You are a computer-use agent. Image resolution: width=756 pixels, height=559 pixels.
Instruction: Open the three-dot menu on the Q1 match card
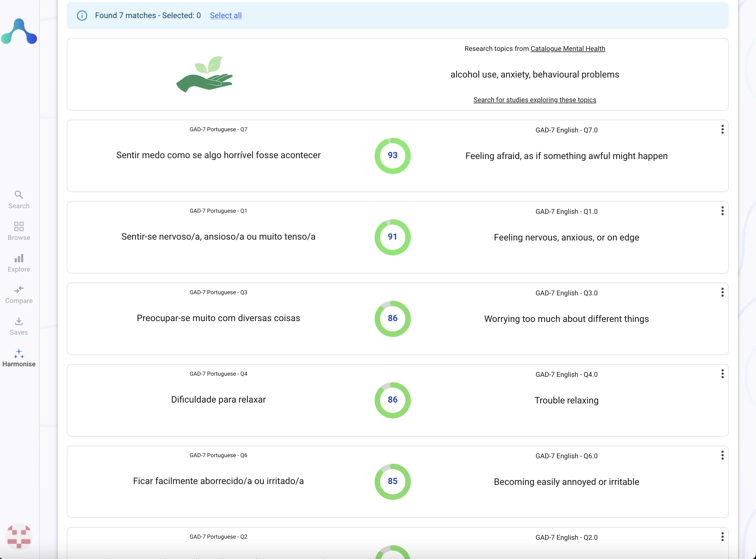tap(723, 211)
